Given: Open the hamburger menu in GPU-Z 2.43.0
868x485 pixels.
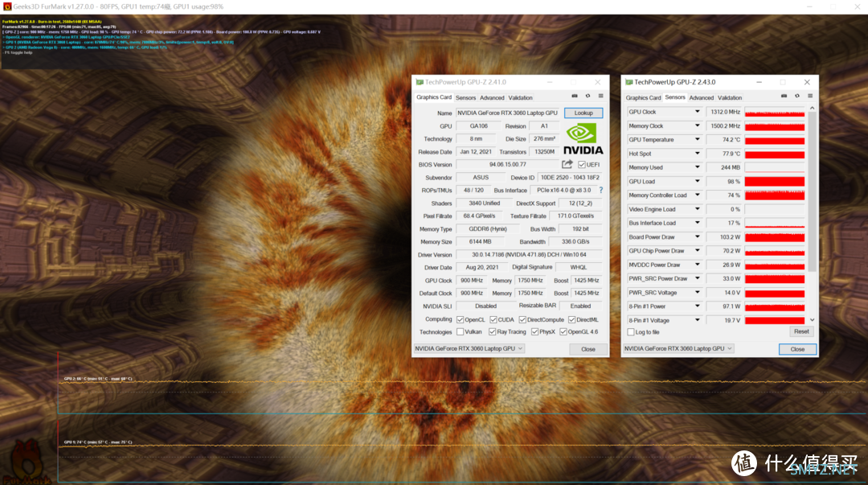Looking at the screenshot, I should point(810,97).
